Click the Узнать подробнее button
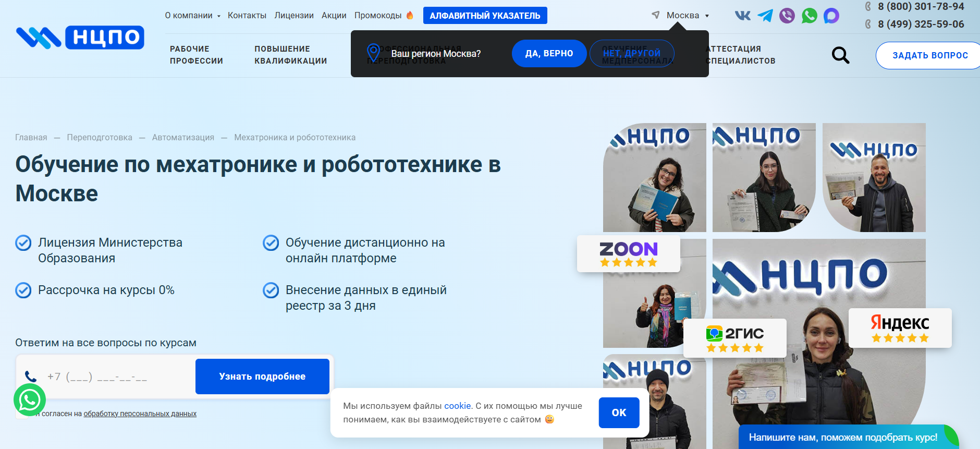The image size is (980, 449). pyautogui.click(x=262, y=377)
